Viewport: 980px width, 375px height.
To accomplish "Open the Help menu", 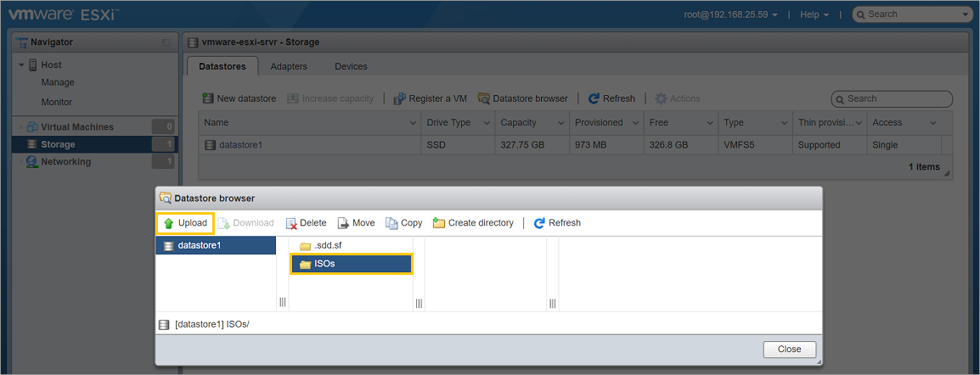I will click(814, 14).
